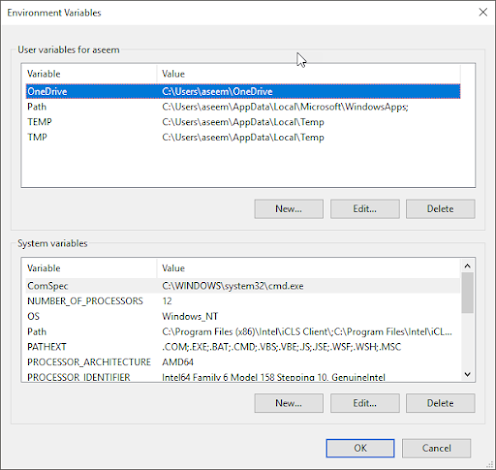The height and width of the screenshot is (470, 496).
Task: Click New button under system variables
Action: [289, 403]
